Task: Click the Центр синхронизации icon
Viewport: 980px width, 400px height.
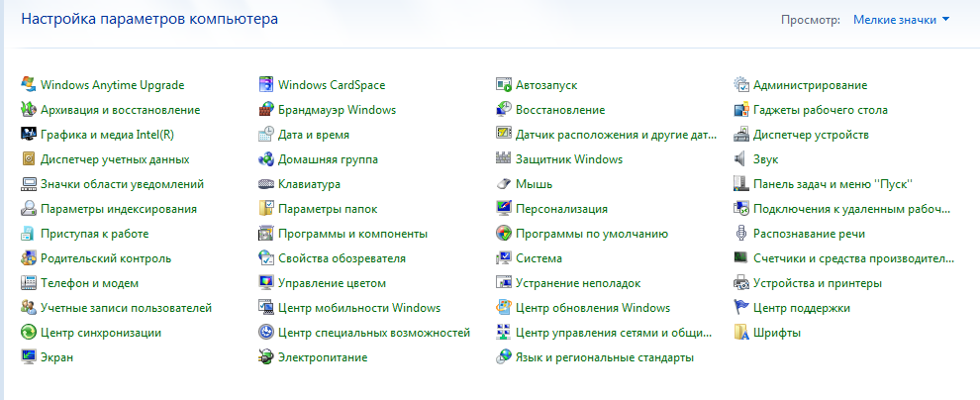Action: [x=28, y=333]
